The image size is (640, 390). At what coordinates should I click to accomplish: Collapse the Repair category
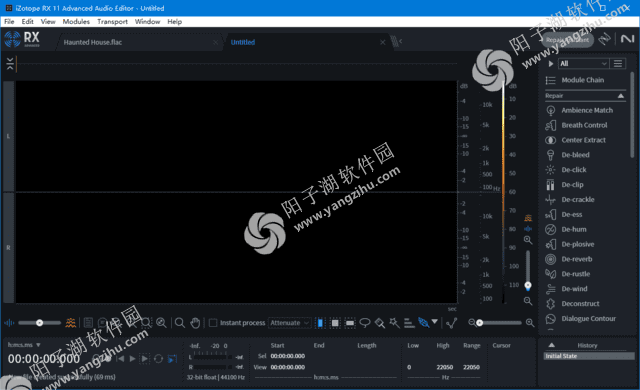tap(620, 96)
